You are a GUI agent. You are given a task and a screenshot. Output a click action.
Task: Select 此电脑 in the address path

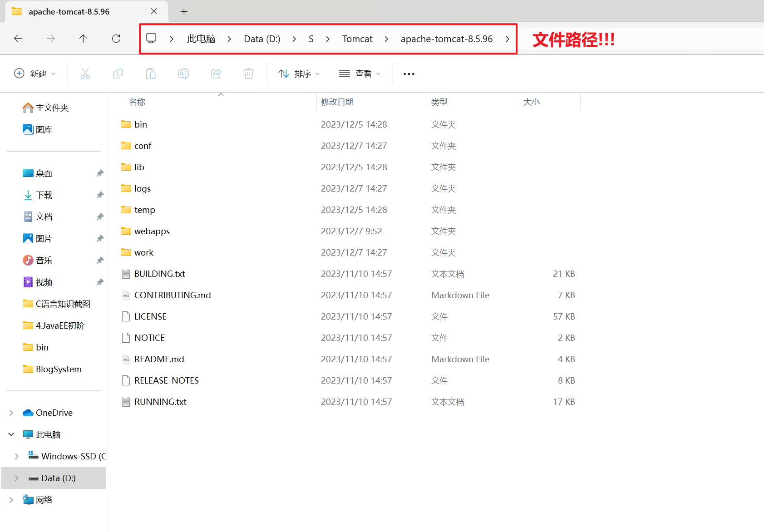pos(201,39)
